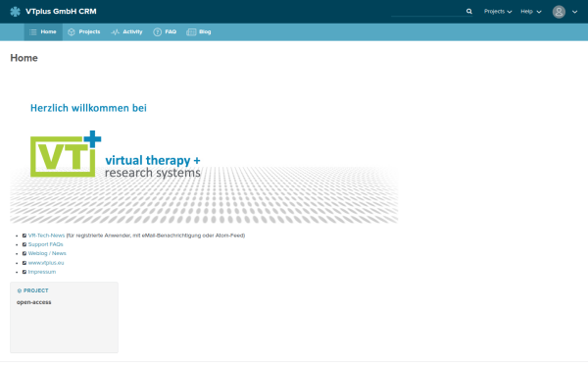
Task: Open the Impressum link
Action: [x=42, y=272]
